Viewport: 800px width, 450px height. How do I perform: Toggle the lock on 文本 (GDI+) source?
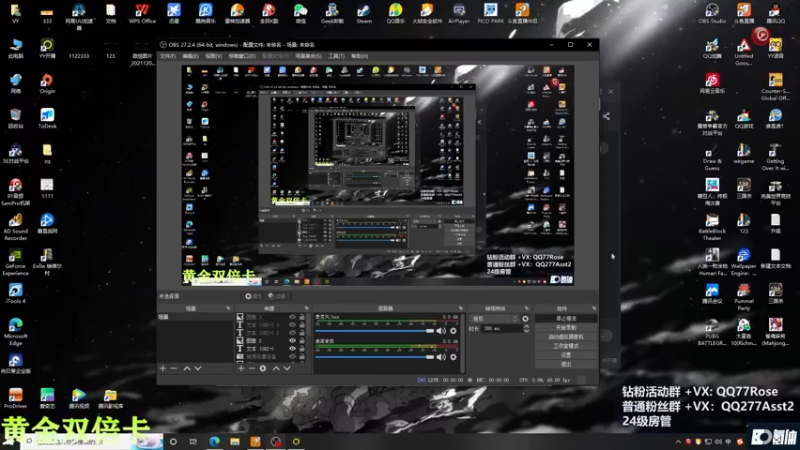[302, 348]
